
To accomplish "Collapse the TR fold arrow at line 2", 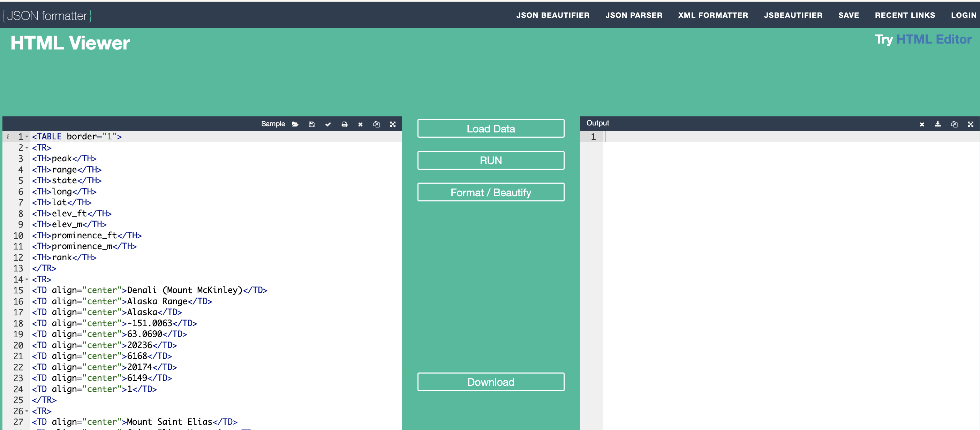I will coord(27,147).
